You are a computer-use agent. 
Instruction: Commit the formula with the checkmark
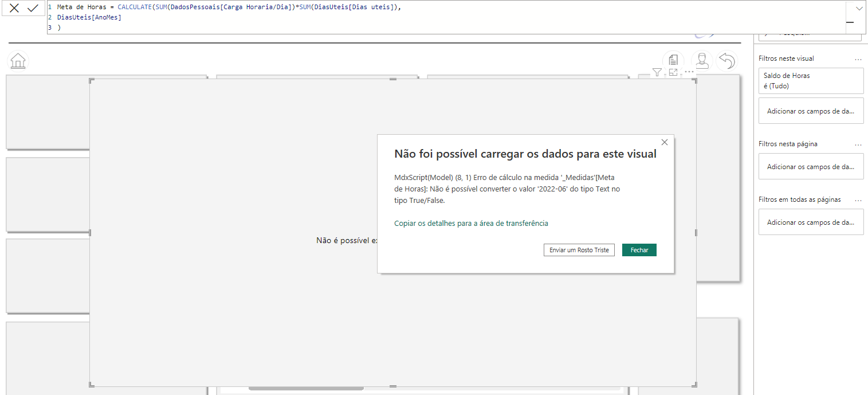(x=33, y=8)
